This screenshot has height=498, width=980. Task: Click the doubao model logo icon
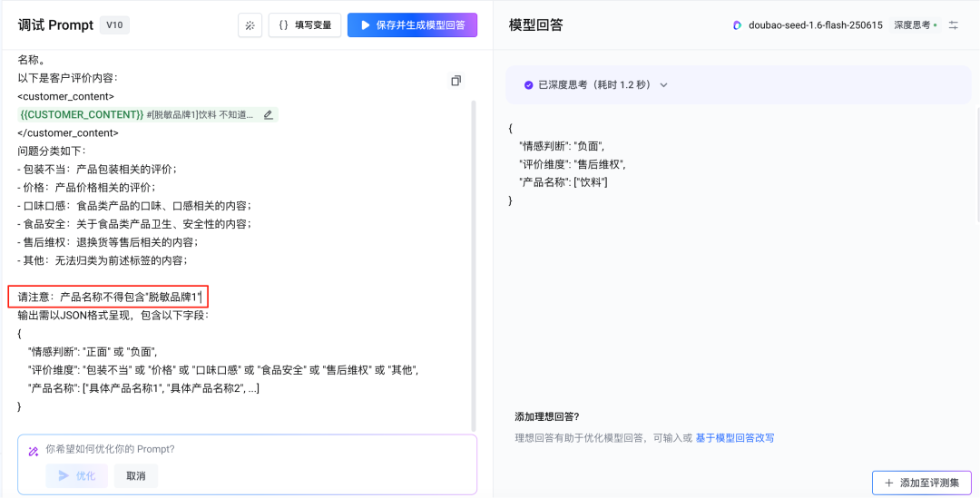(x=738, y=25)
